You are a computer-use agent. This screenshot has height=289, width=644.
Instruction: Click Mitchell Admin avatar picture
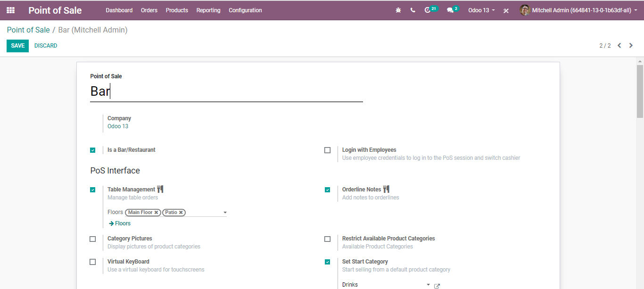click(x=525, y=10)
